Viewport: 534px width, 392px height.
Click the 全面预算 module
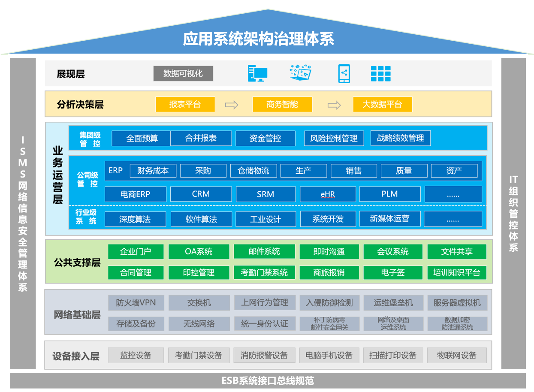click(142, 139)
